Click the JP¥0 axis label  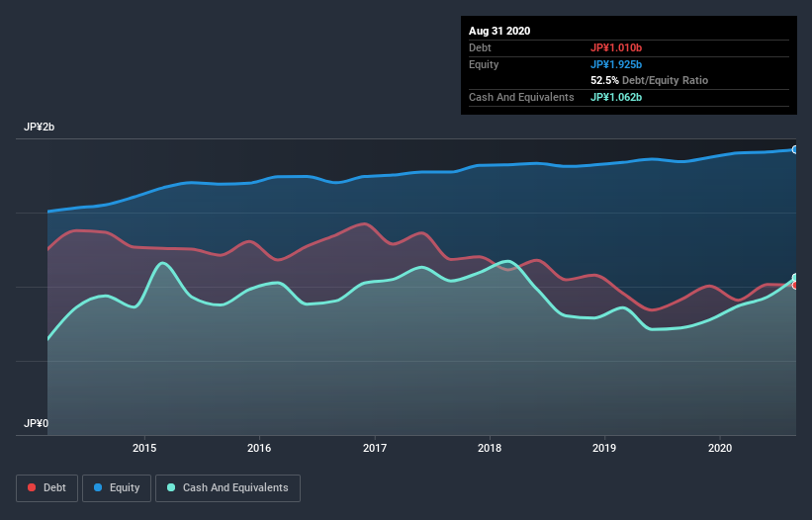tap(36, 424)
